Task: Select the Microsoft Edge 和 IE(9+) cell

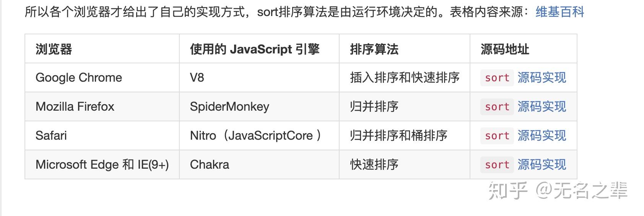Action: tap(102, 164)
